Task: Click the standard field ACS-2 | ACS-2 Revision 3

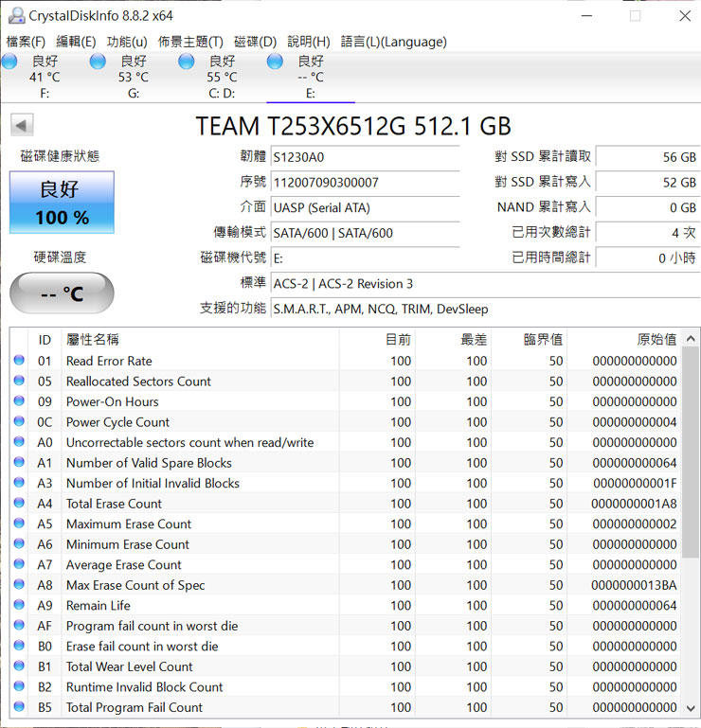Action: click(x=485, y=284)
